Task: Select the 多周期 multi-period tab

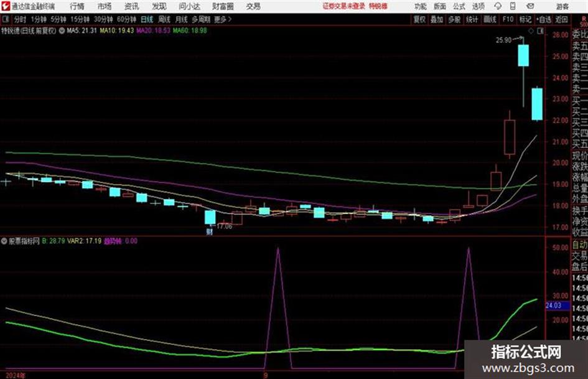Action: 201,19
